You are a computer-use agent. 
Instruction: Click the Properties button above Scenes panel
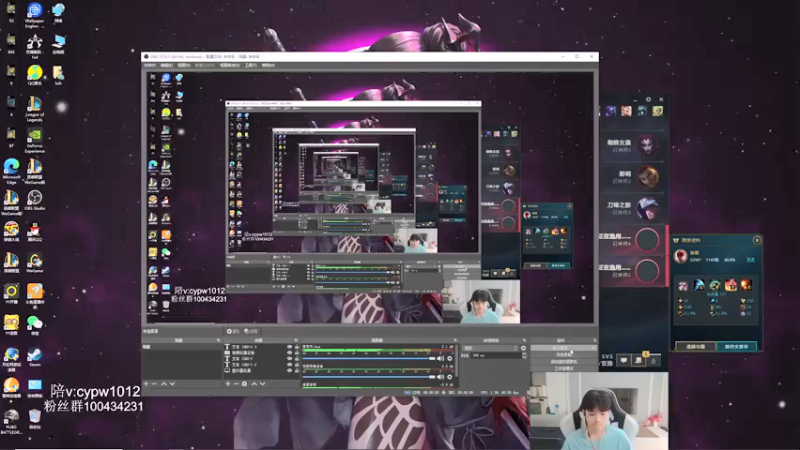coord(233,332)
